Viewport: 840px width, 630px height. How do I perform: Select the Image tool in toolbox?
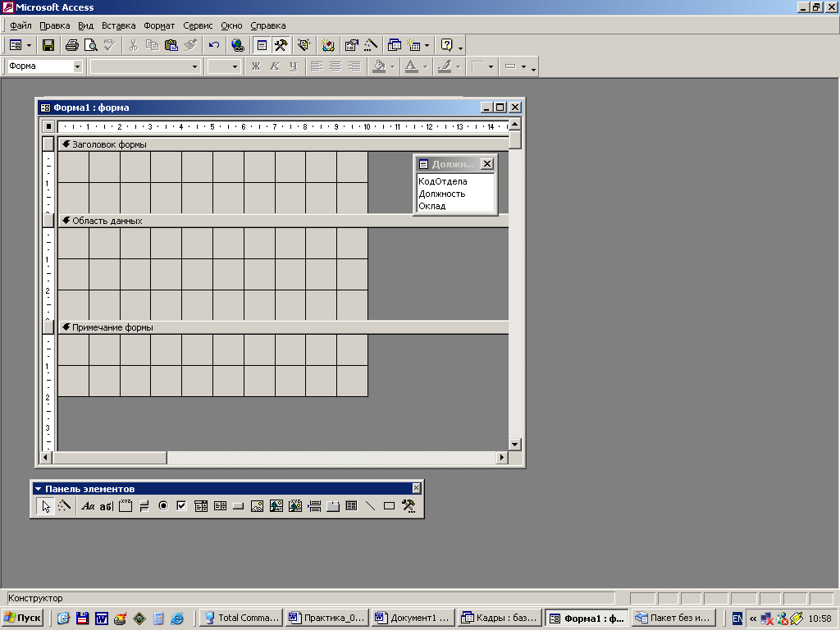point(257,506)
